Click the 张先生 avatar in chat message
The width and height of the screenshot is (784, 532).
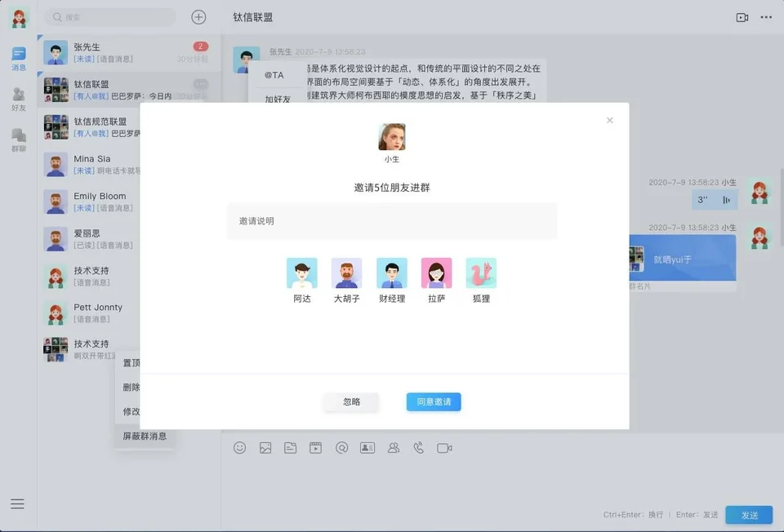[246, 60]
